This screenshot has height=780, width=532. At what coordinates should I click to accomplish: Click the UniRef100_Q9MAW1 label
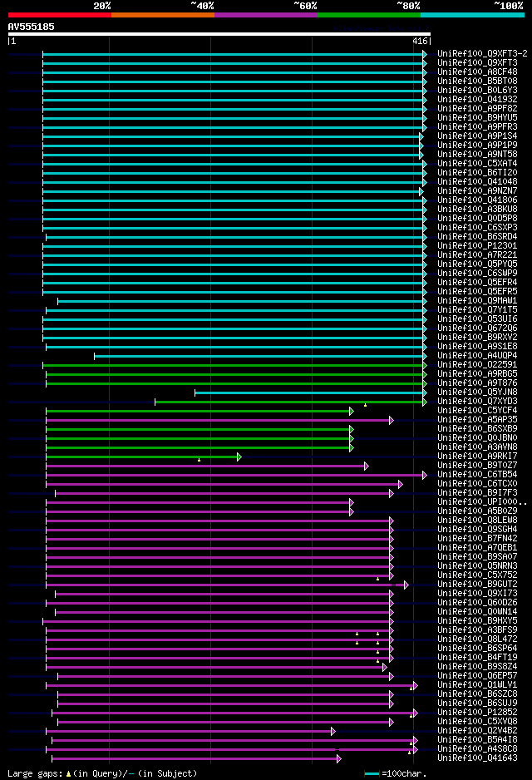(x=477, y=300)
